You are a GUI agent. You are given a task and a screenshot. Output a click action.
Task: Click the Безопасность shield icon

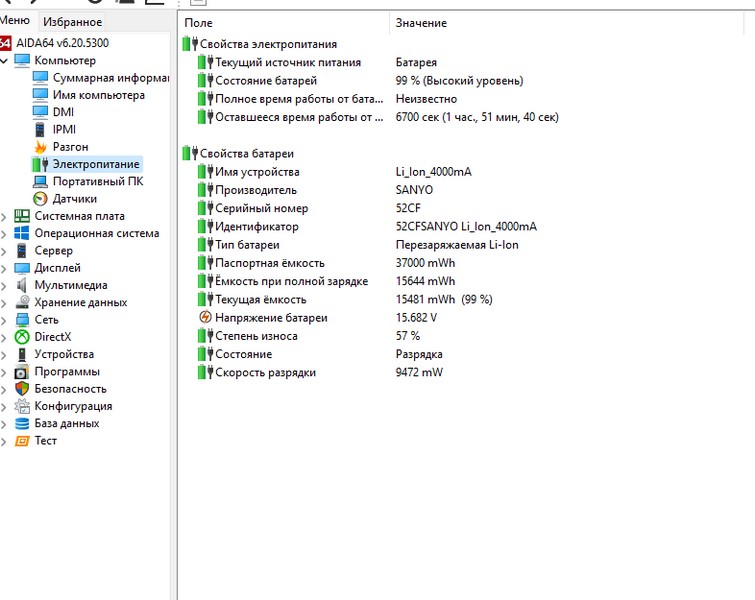pos(22,389)
